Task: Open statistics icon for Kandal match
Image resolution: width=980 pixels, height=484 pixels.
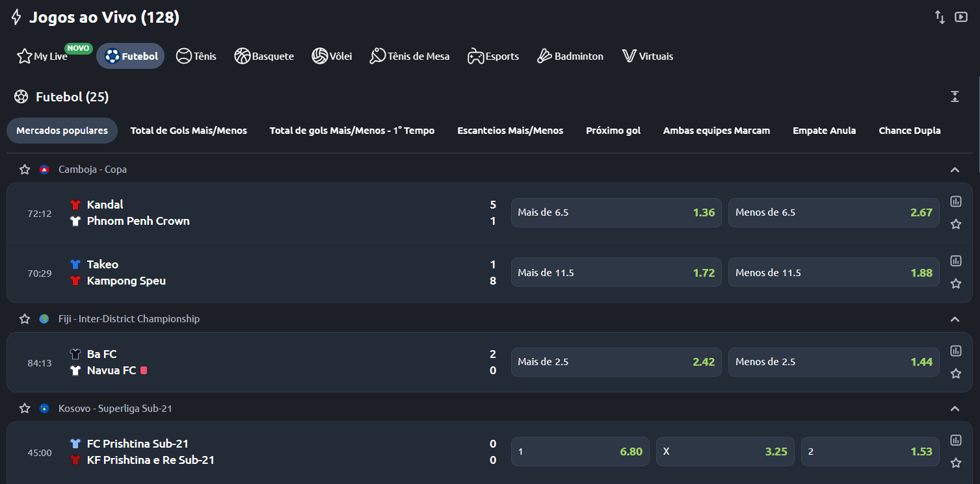Action: [x=955, y=201]
